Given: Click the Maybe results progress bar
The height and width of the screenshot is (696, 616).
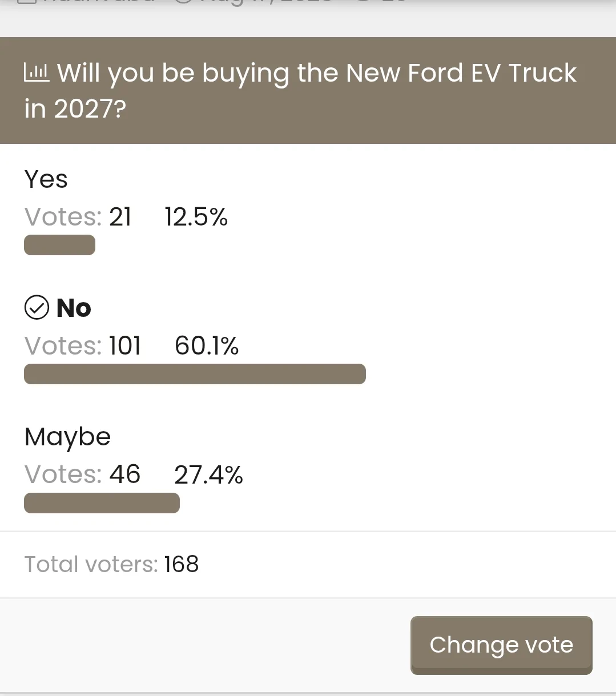Looking at the screenshot, I should pos(102,503).
